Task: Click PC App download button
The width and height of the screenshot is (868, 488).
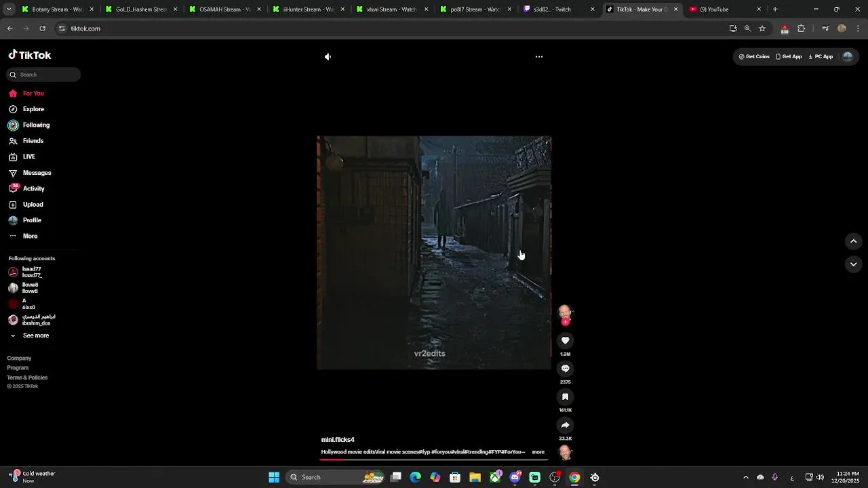Action: [821, 57]
